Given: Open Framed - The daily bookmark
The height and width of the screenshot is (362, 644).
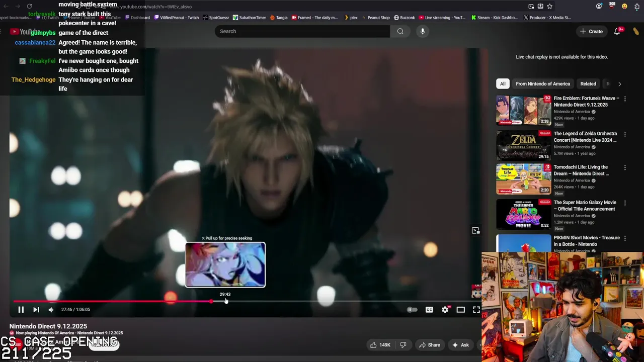Looking at the screenshot, I should [x=314, y=18].
